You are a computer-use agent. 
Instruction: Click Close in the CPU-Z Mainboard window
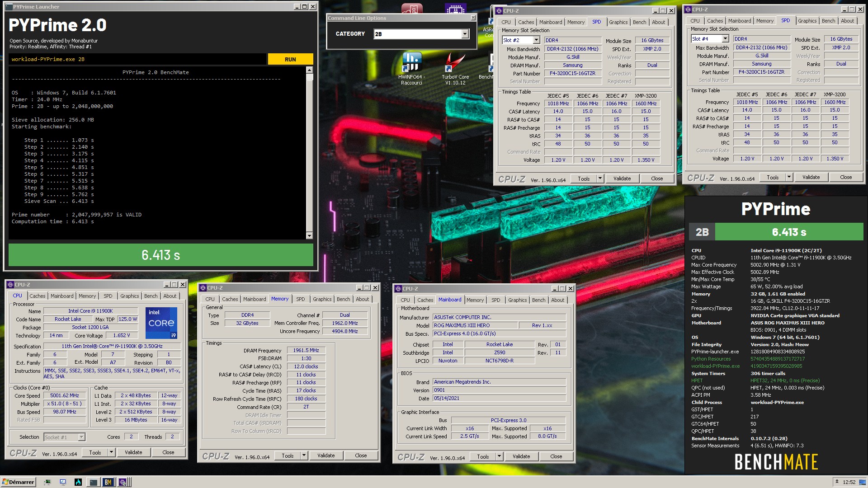(x=556, y=456)
